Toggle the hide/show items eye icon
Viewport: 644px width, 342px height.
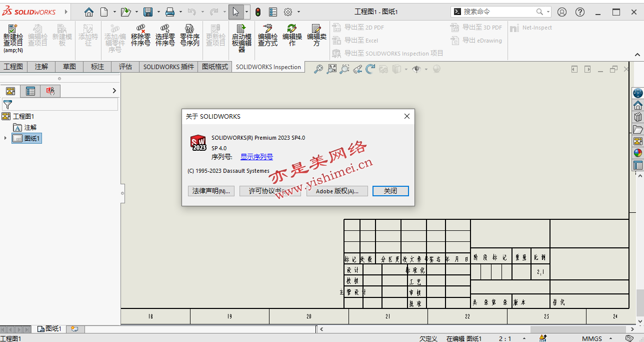416,70
